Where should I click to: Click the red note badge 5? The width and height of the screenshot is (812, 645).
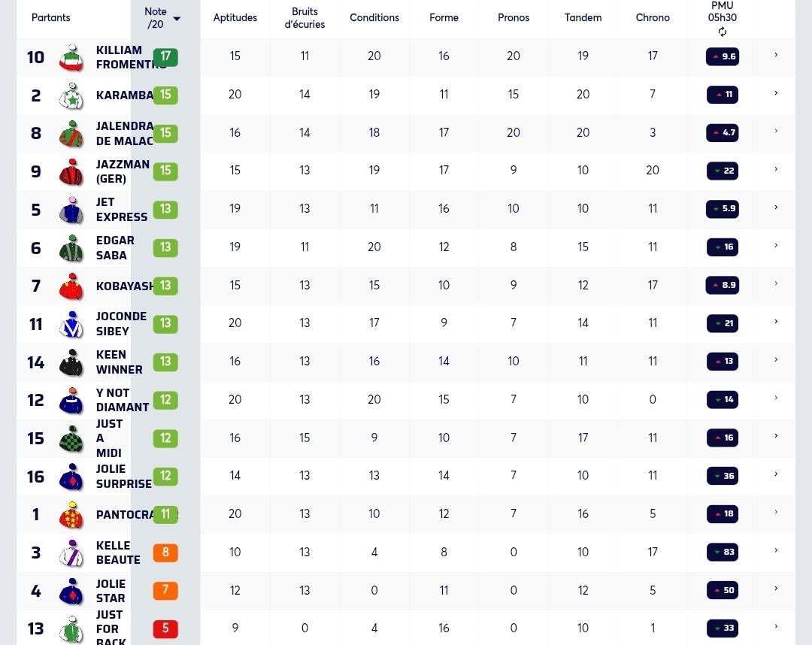pos(165,628)
